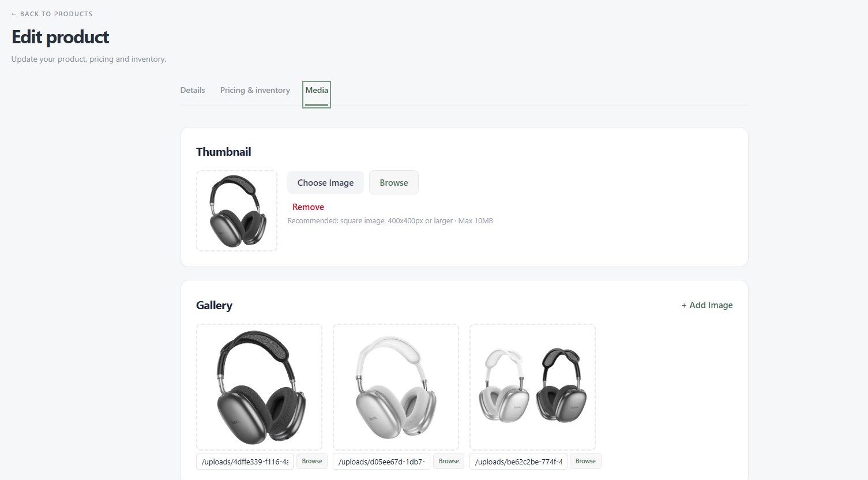Click the Choose Image button

tap(325, 182)
